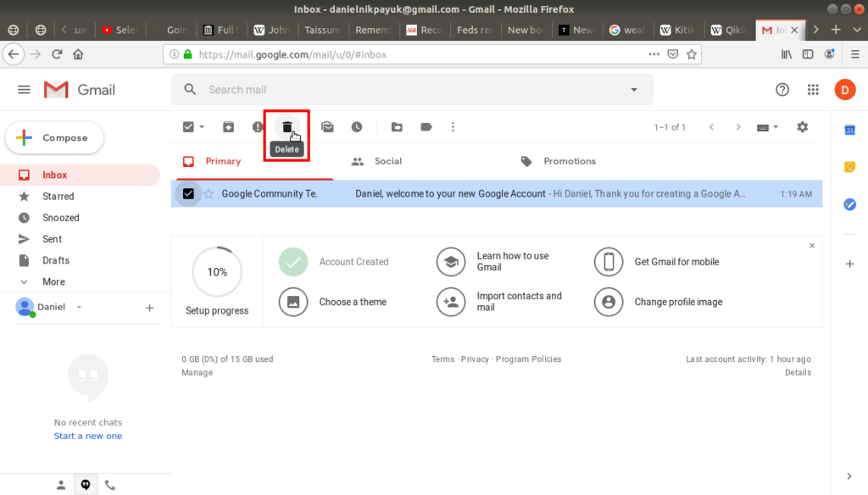
Task: Star the Google Community Team email
Action: click(209, 194)
